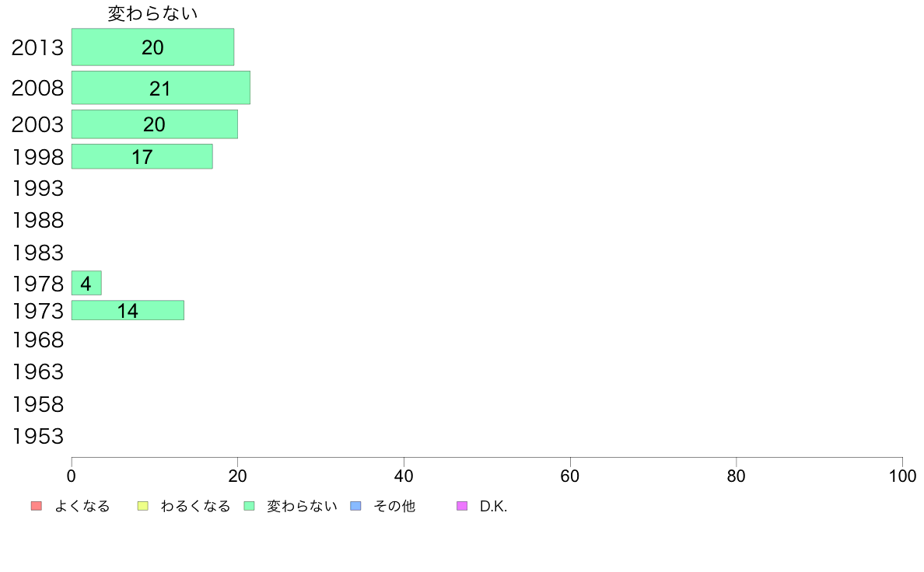Click the よくなる legend label text
The image size is (924, 572).
(82, 507)
